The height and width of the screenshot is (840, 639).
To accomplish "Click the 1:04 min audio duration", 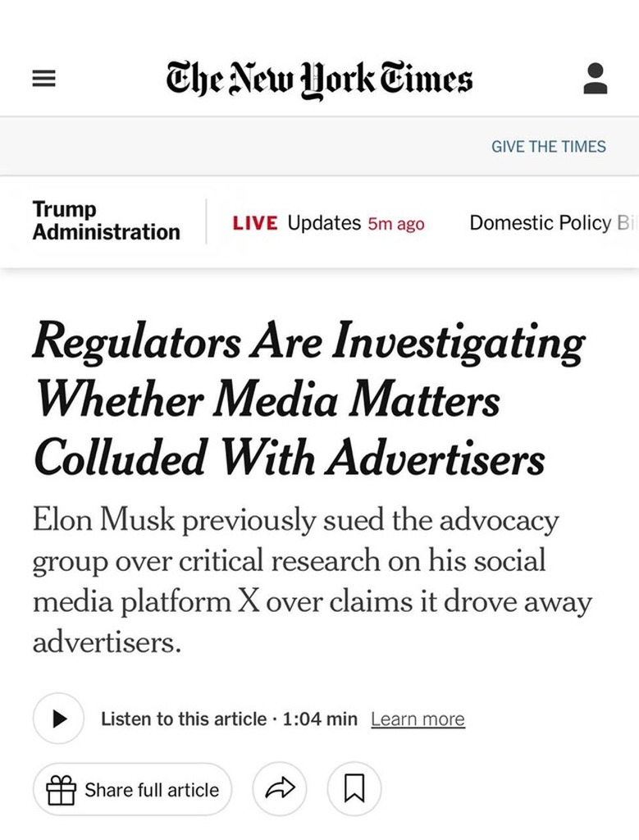I will click(x=320, y=719).
